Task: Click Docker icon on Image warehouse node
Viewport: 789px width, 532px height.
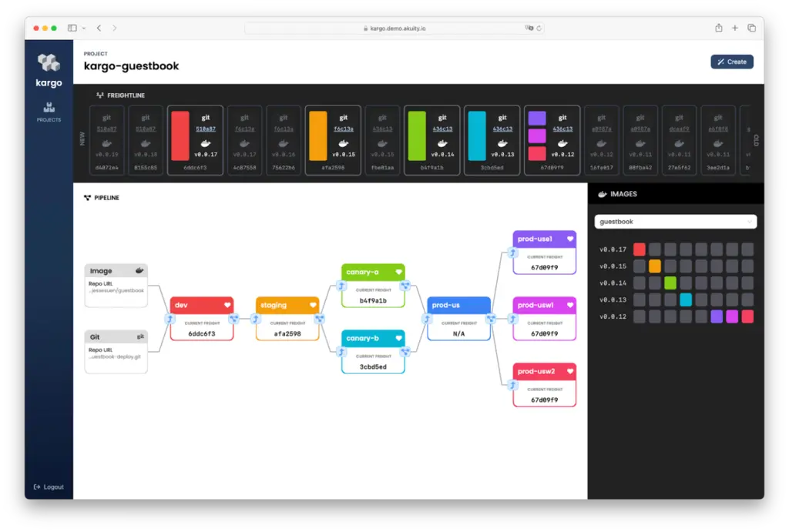Action: pyautogui.click(x=139, y=270)
